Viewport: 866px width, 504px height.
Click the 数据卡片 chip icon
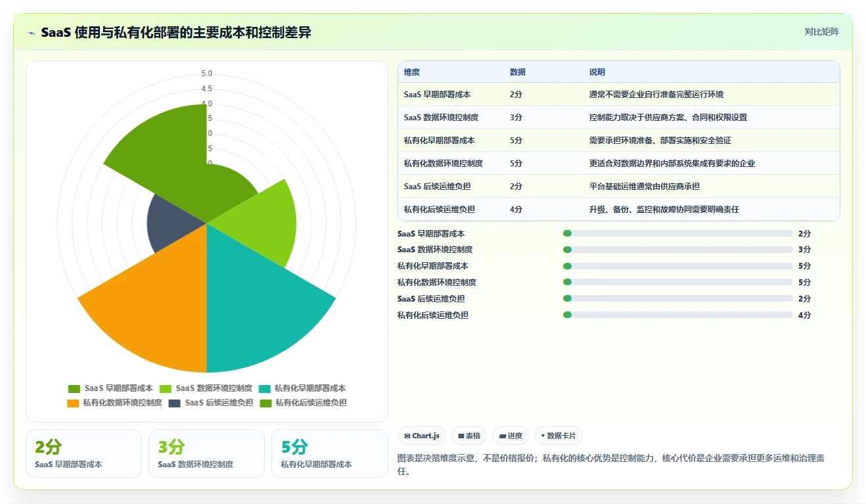coord(543,436)
